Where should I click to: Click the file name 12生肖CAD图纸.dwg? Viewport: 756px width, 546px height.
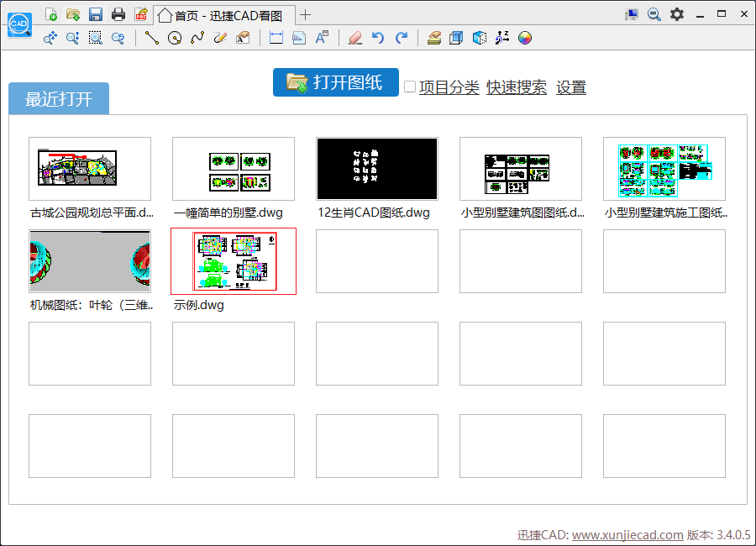pyautogui.click(x=374, y=213)
